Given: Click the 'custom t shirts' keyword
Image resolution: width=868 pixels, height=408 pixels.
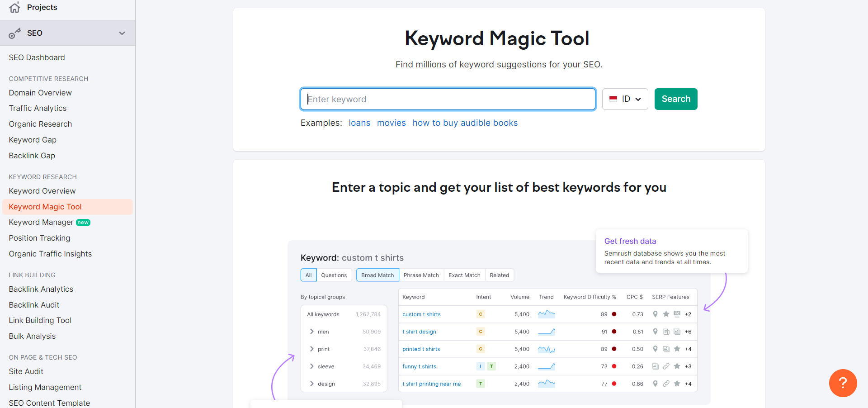Looking at the screenshot, I should (422, 314).
